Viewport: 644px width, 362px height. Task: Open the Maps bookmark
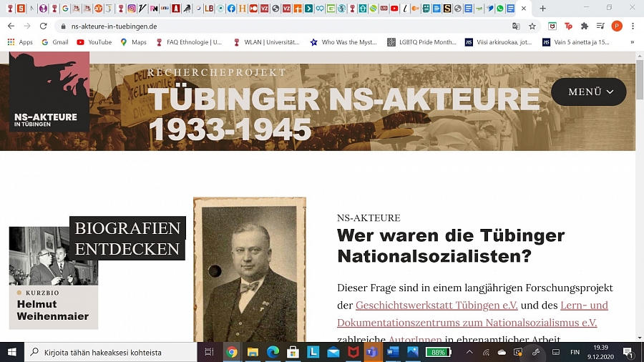pyautogui.click(x=134, y=42)
